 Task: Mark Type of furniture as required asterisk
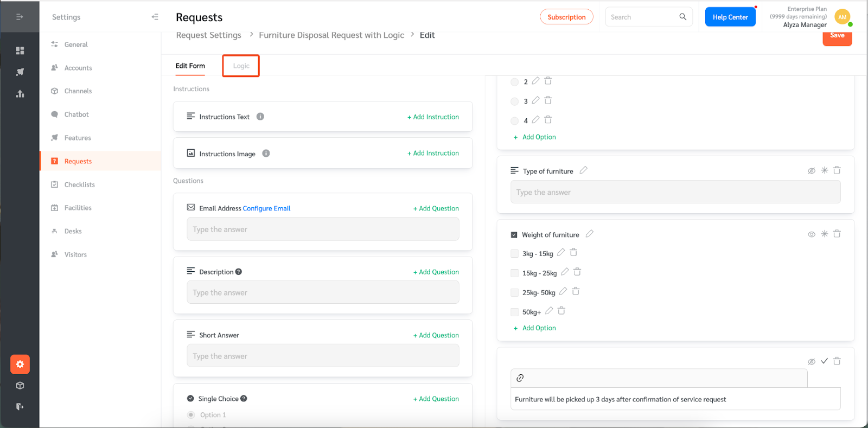(824, 170)
